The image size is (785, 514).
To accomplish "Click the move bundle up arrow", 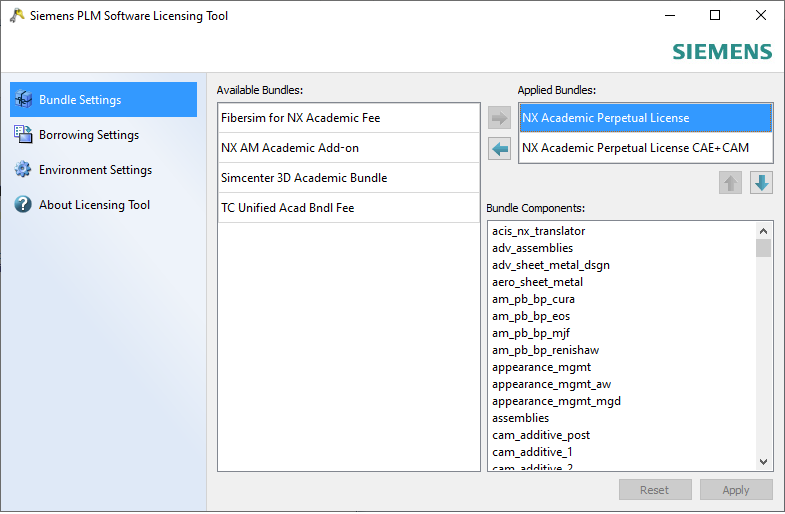I will pos(730,183).
